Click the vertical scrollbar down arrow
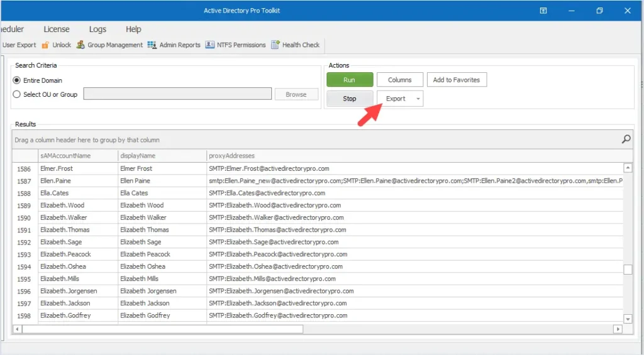Image resolution: width=644 pixels, height=355 pixels. [x=628, y=319]
